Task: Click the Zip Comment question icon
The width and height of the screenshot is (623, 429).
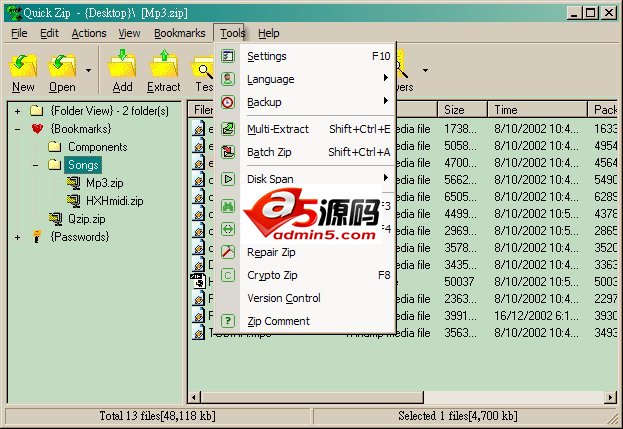Action: (228, 321)
